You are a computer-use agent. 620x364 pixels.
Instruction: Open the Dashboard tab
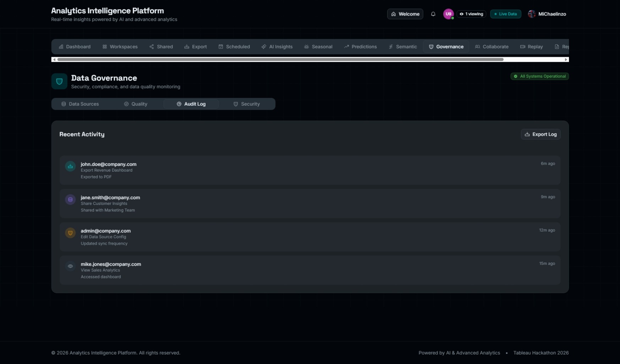point(75,47)
